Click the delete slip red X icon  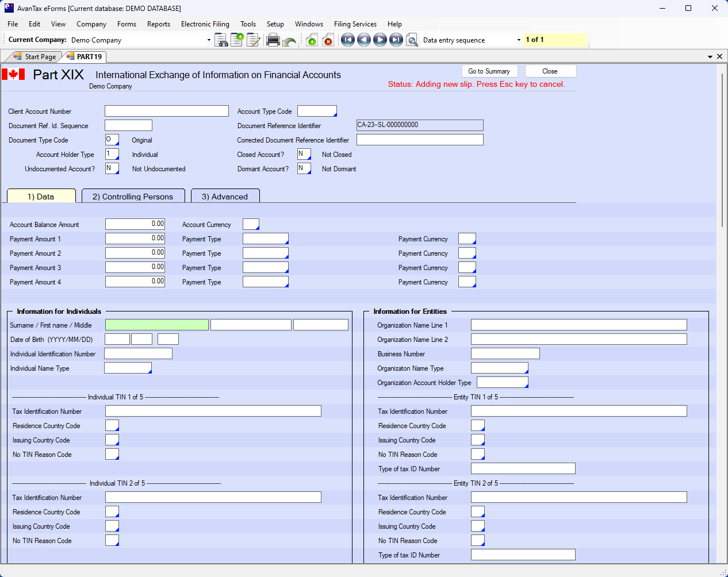[328, 40]
